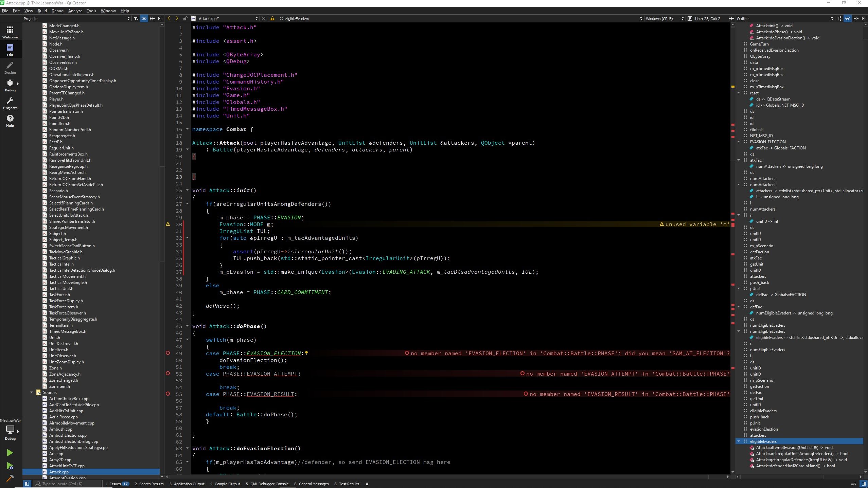
Task: Show the Issues output pane
Action: 117,484
